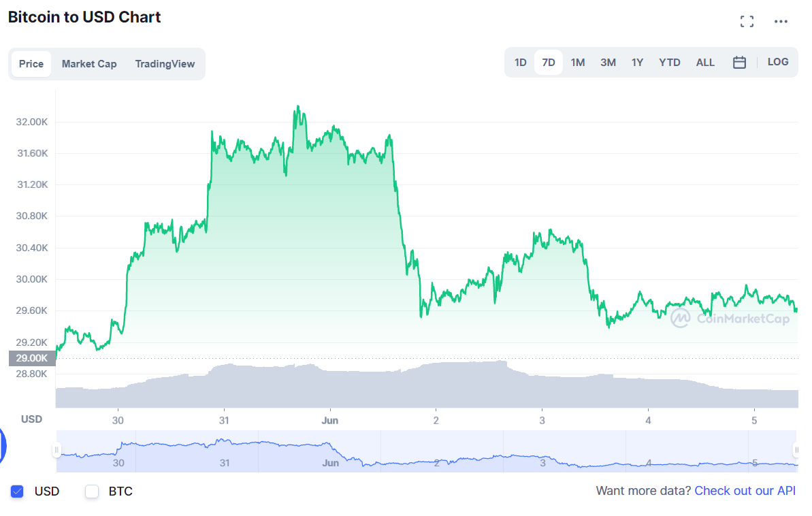
Task: Uncheck the USD currency checkbox
Action: pos(18,491)
